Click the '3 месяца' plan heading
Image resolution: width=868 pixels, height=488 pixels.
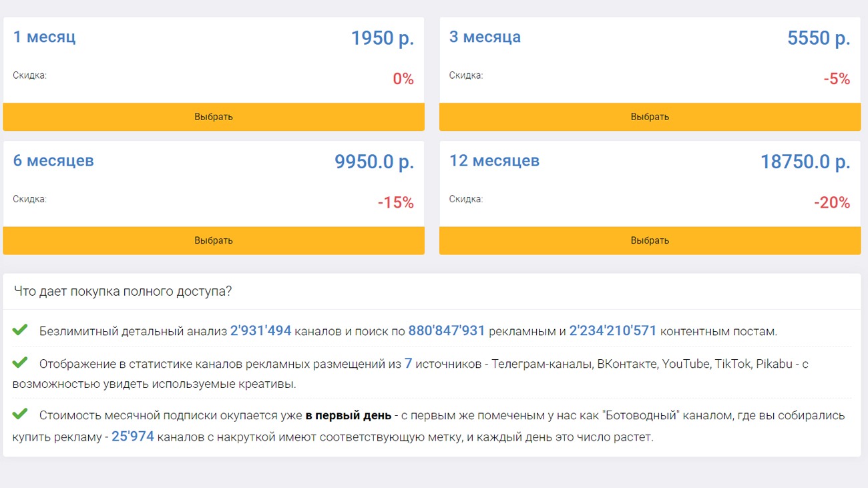(x=485, y=37)
